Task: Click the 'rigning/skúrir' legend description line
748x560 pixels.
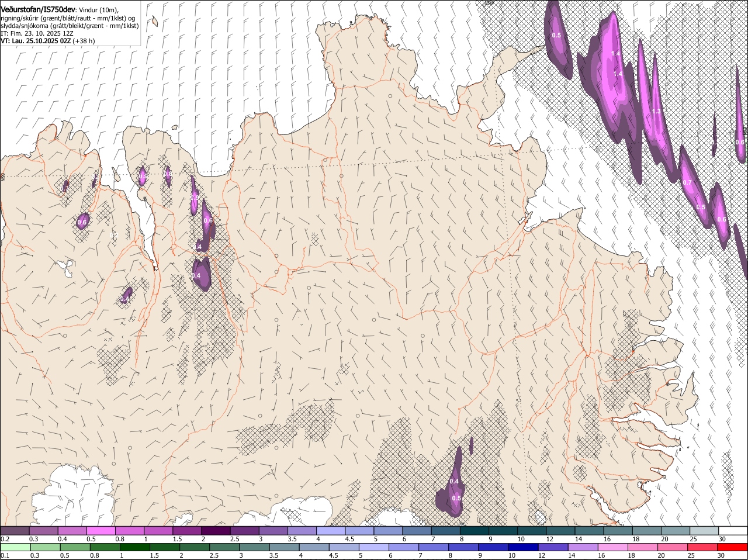Action: pos(68,18)
